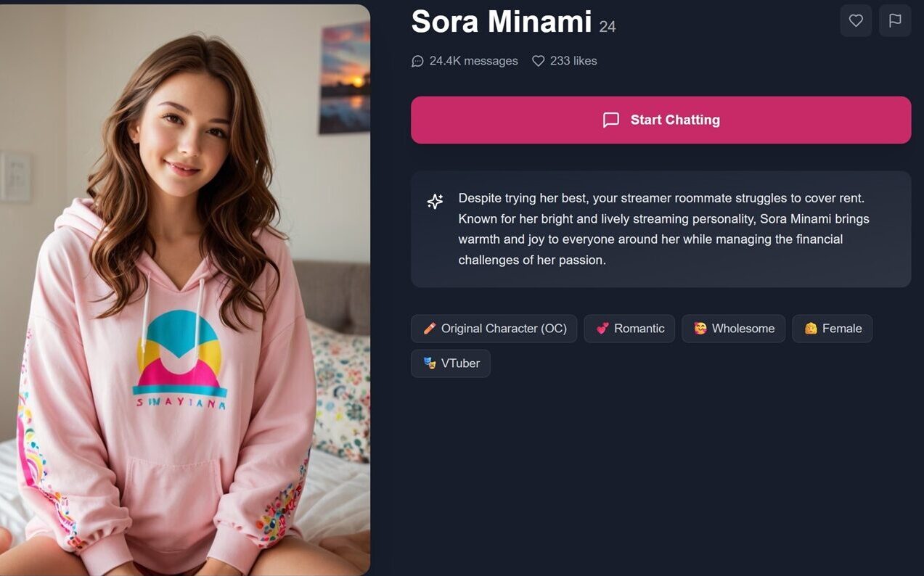Click the speech bubble icon beside message count

[x=417, y=62]
